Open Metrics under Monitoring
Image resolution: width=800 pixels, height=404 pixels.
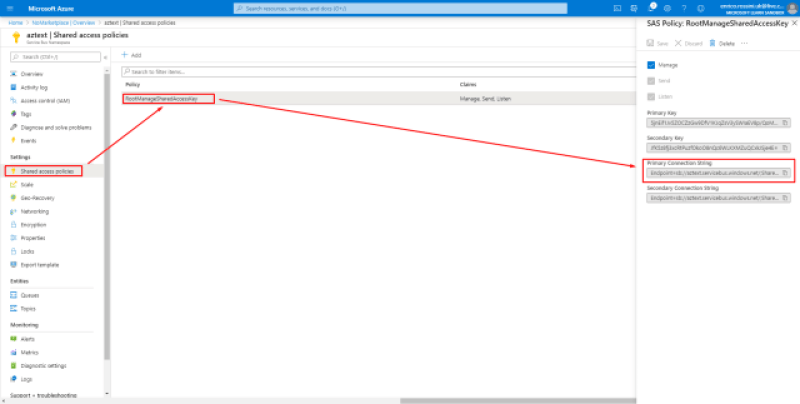[29, 352]
